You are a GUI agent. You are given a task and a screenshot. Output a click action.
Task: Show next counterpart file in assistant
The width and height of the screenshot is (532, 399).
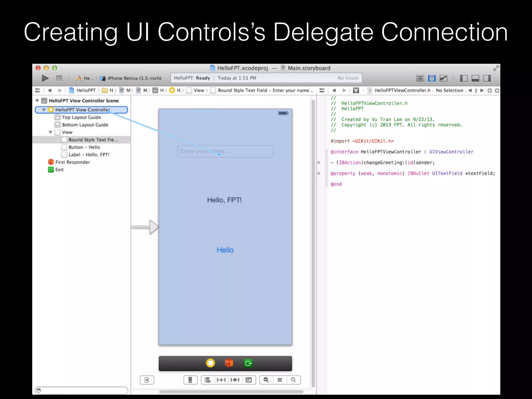(x=482, y=90)
